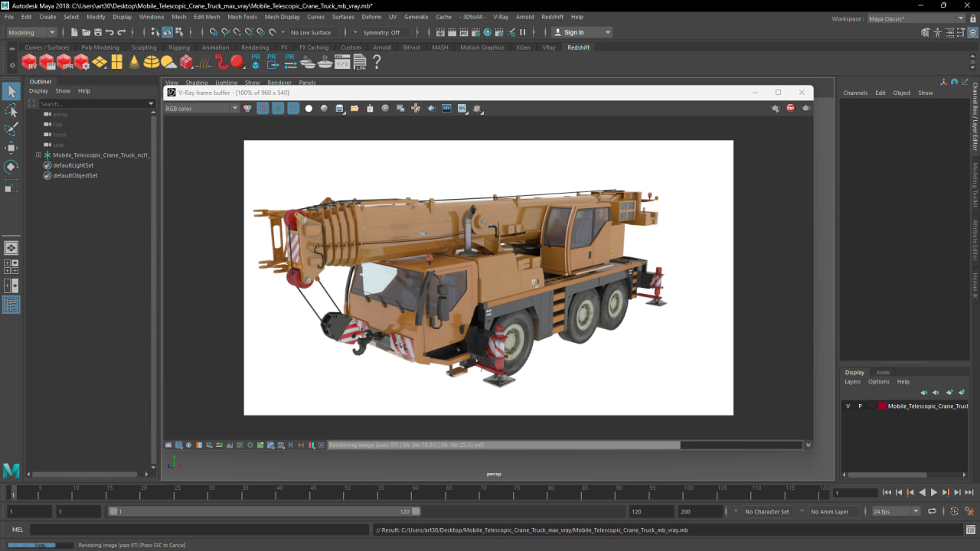Click the MEL command line input field

click(199, 530)
